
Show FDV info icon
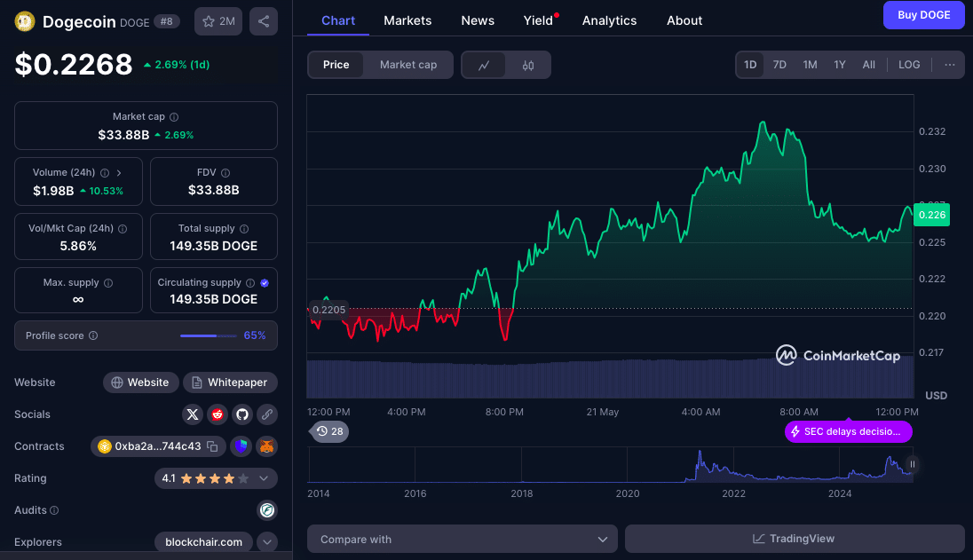pos(225,173)
